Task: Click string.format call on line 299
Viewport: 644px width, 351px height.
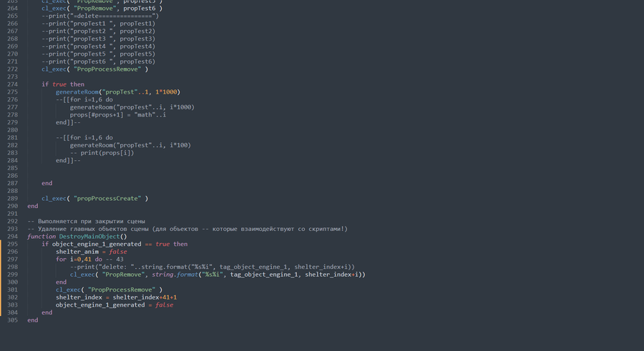Action: pos(175,275)
